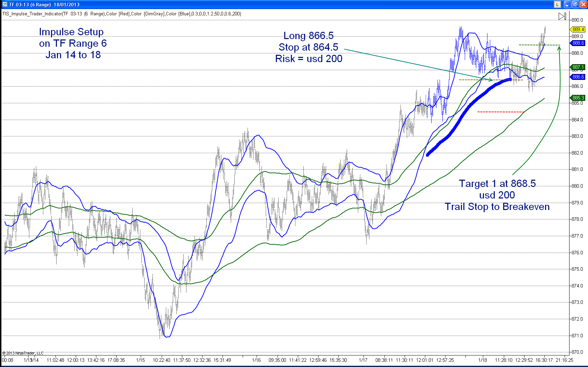Toggle the L link button in title bar
Image resolution: width=588 pixels, height=367 pixels.
pos(557,5)
